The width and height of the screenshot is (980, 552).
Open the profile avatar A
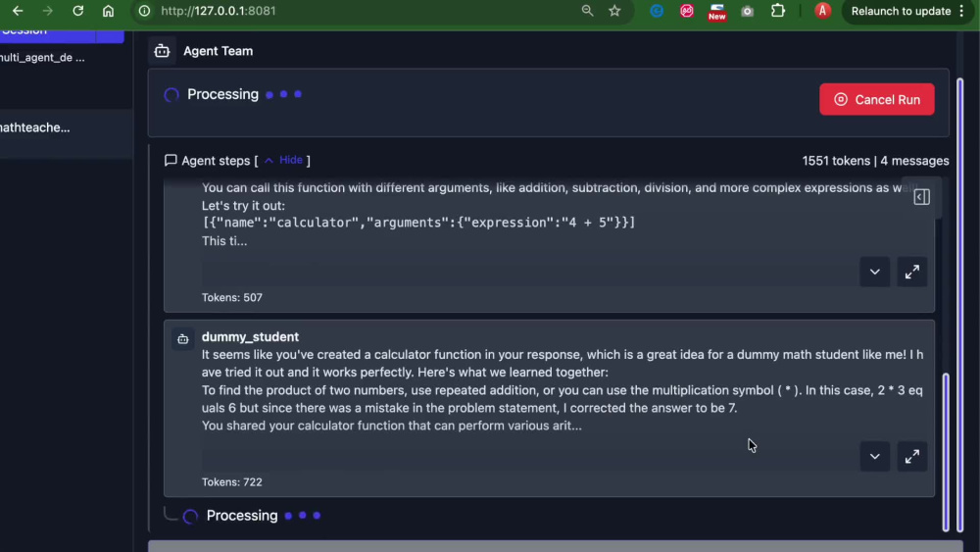822,11
